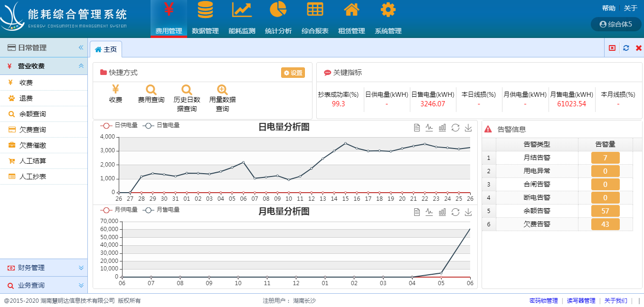This screenshot has width=644, height=307.
Task: Collapse the 日常管理 sidebar panel
Action: coord(81,47)
